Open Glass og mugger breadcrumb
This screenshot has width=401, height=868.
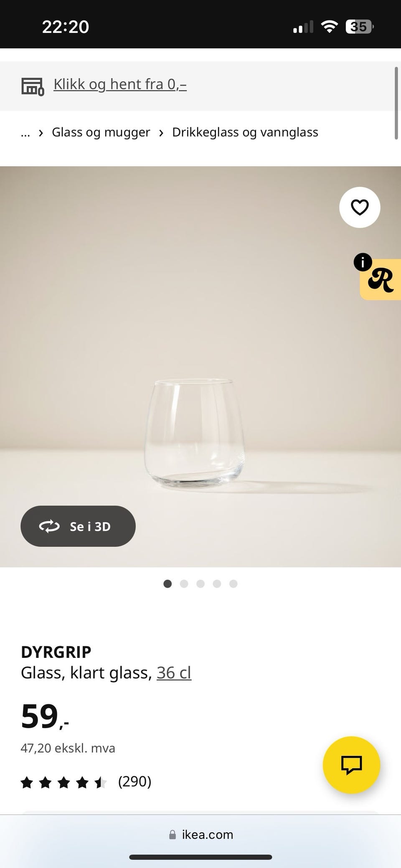click(101, 132)
